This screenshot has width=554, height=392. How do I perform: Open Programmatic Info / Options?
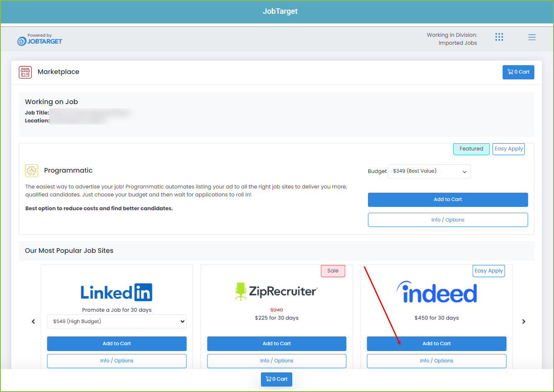tap(448, 220)
